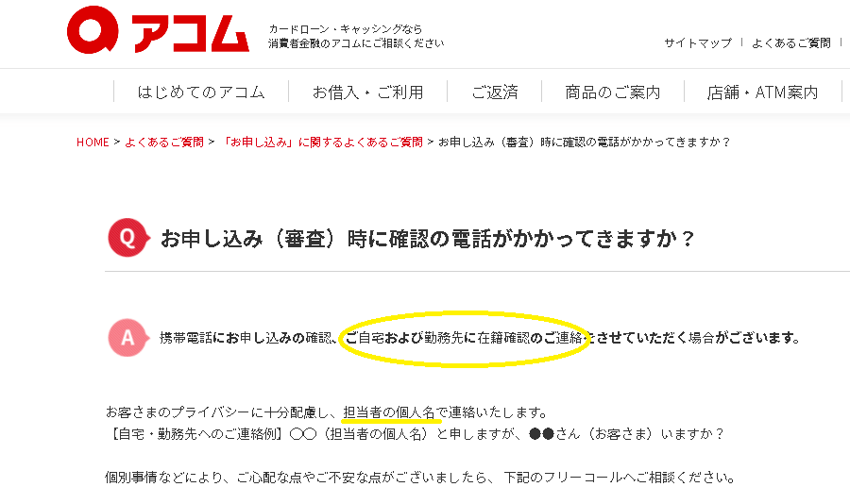850x504 pixels.
Task: Click the 自宅・勤務先へのご連絡例 example line
Action: pyautogui.click(x=415, y=434)
